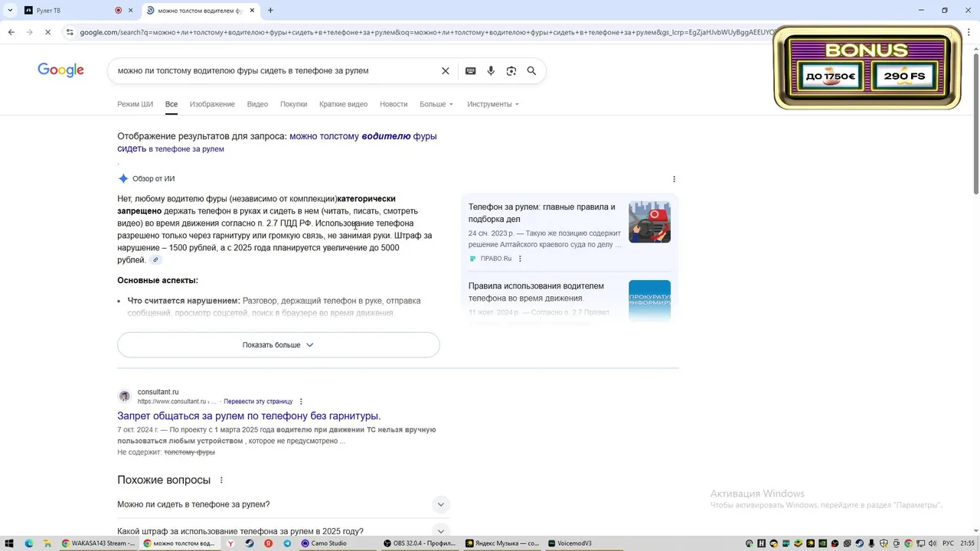Open the on-screen keyboard input tool

click(470, 70)
